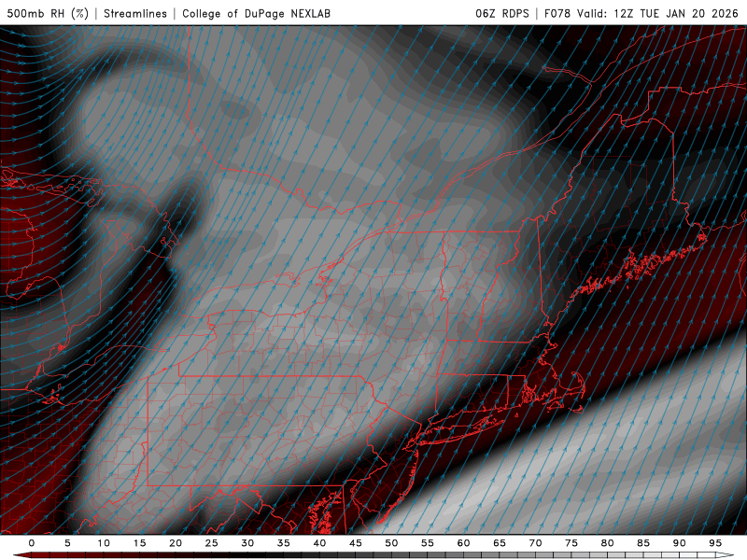
Task: Click the colorbar label "65"
Action: pyautogui.click(x=500, y=543)
